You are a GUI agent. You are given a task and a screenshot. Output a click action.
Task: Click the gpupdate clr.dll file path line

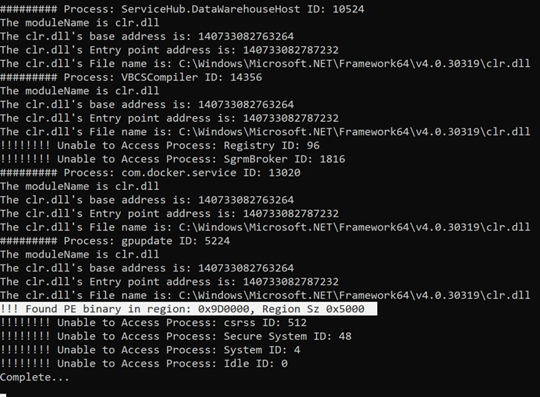point(265,295)
